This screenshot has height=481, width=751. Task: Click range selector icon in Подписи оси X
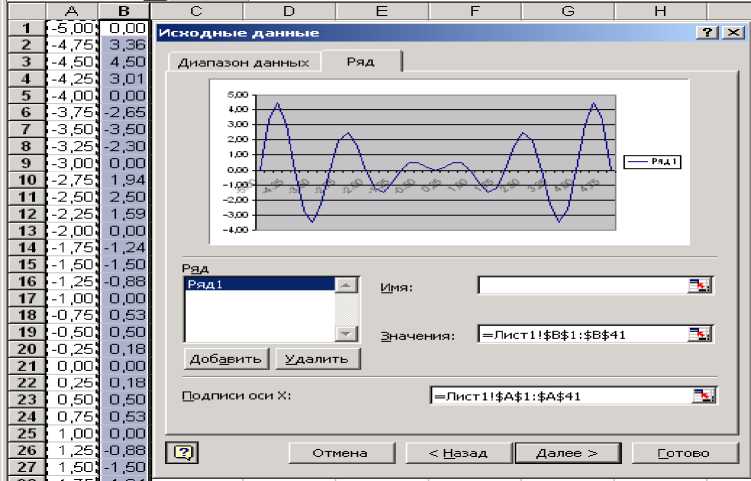click(x=704, y=396)
